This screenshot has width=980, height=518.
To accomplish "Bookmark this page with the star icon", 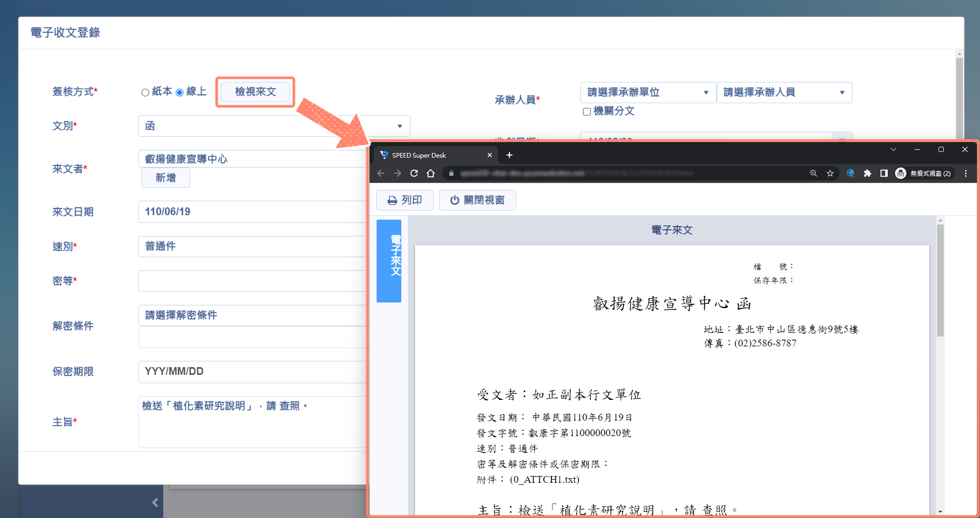I will coord(830,173).
